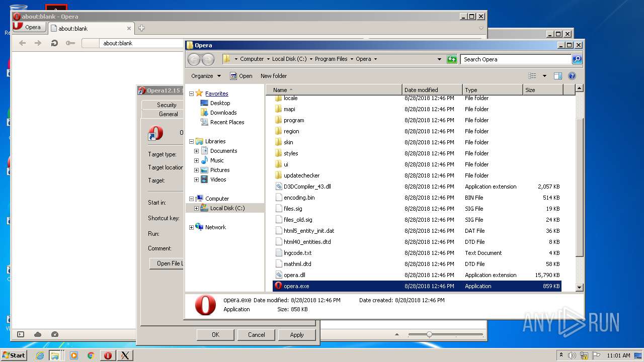
Task: Sort files by the Size column
Action: tap(543, 90)
